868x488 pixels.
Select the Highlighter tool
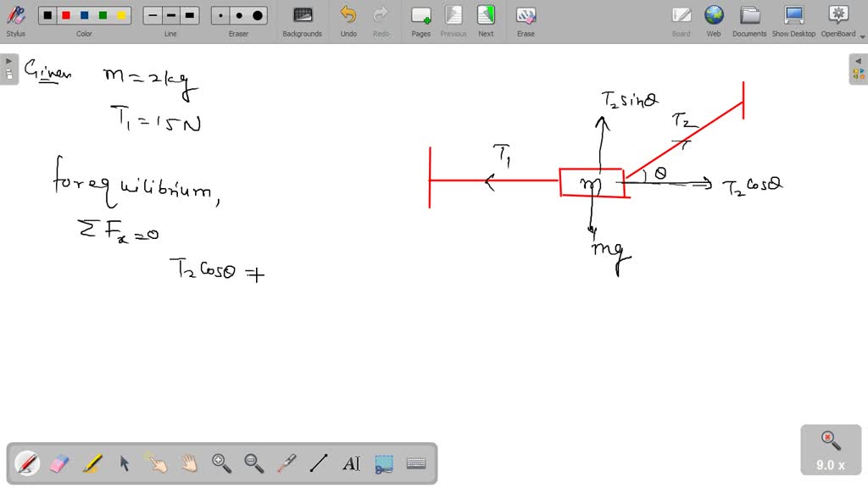click(x=92, y=463)
